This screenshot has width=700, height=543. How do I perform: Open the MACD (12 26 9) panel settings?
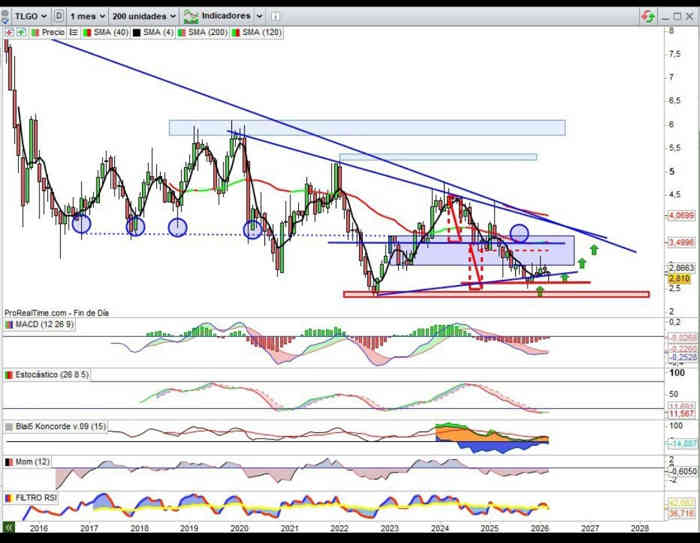pyautogui.click(x=45, y=324)
